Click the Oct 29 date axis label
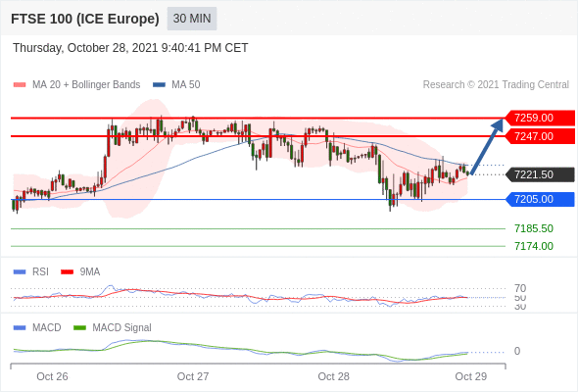Viewport: 578px width, 392px height. 471,376
